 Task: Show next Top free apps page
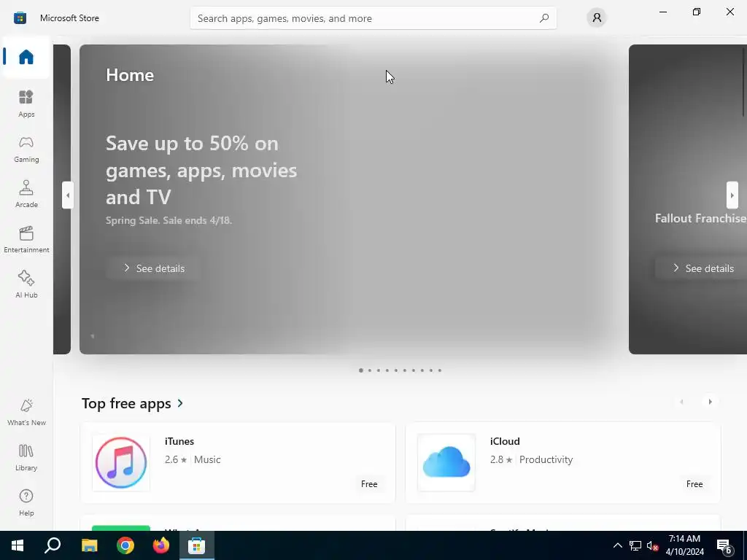(710, 402)
